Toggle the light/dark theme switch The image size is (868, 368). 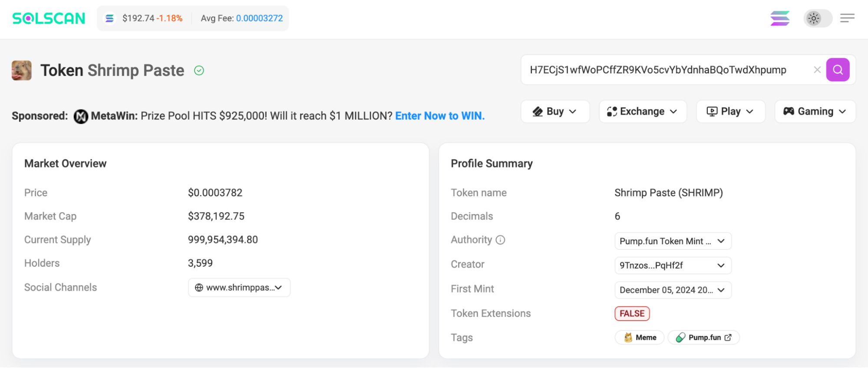(x=817, y=18)
